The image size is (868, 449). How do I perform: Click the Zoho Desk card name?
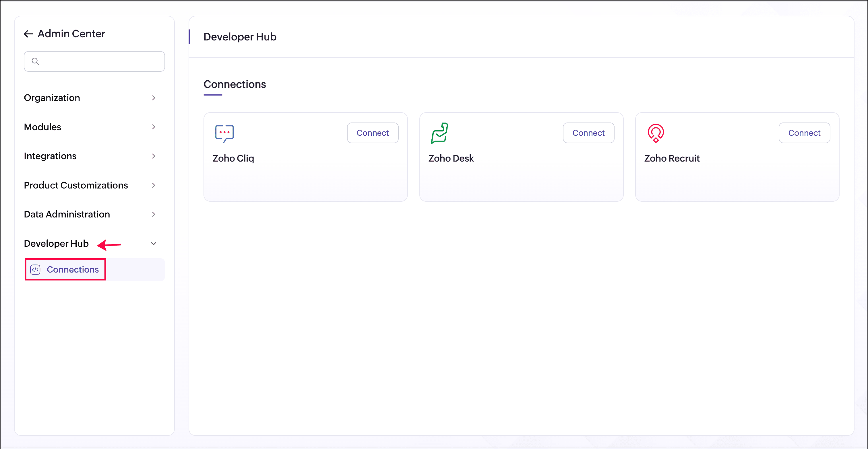(451, 158)
